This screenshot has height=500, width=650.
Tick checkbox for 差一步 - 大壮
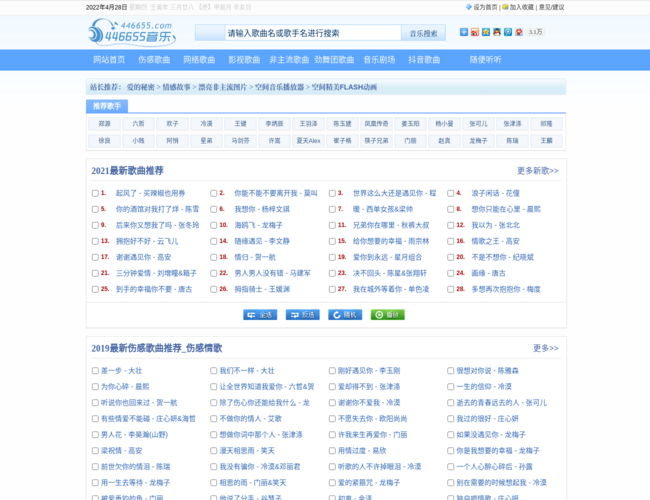tap(95, 371)
